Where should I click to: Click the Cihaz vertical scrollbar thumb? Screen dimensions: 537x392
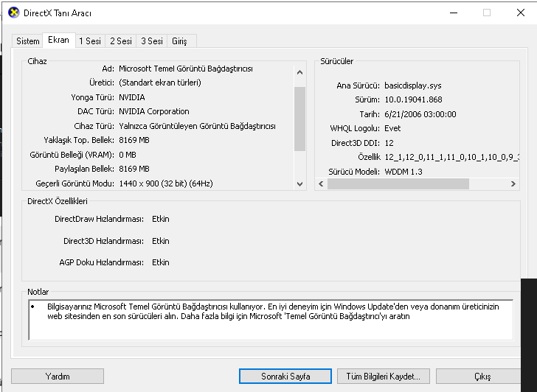point(299,119)
